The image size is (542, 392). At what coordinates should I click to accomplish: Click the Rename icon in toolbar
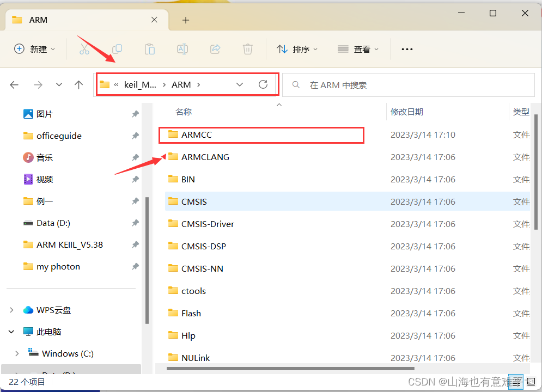(x=182, y=49)
